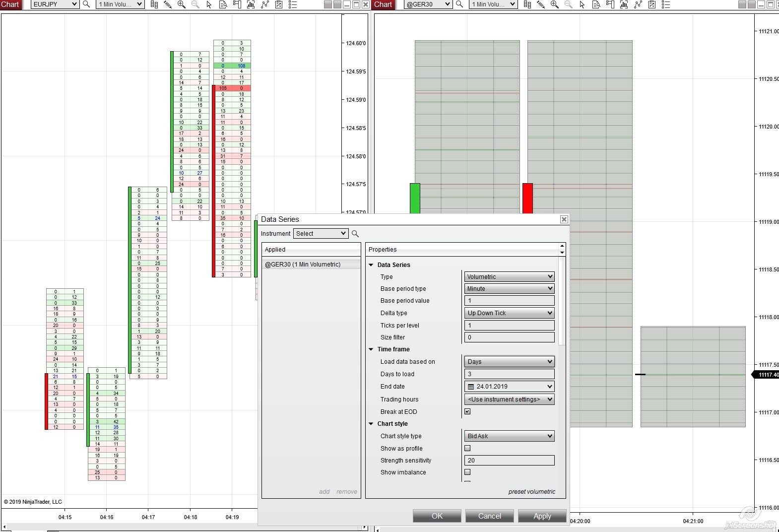The width and height of the screenshot is (779, 532).
Task: Open Drawing Tools pencil on @GER30 chart
Action: 541,4
